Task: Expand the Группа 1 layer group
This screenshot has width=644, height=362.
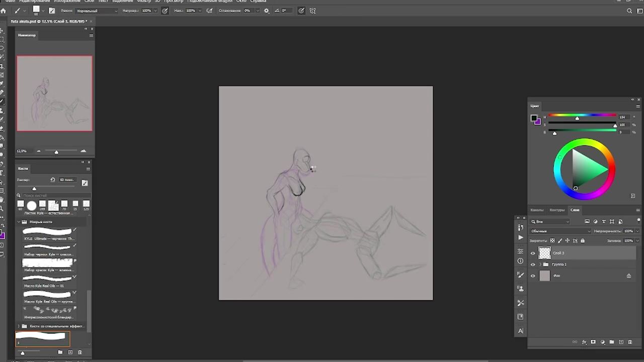Action: [x=540, y=264]
